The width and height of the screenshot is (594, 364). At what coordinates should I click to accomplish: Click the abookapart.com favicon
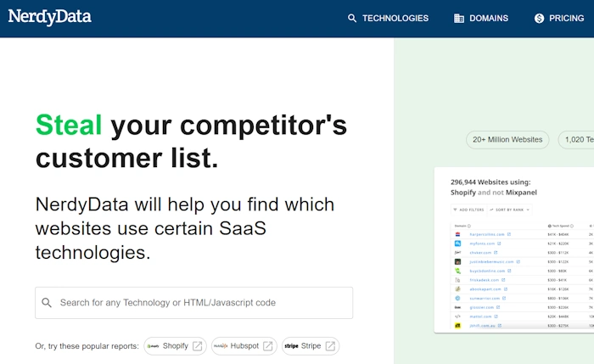(457, 289)
